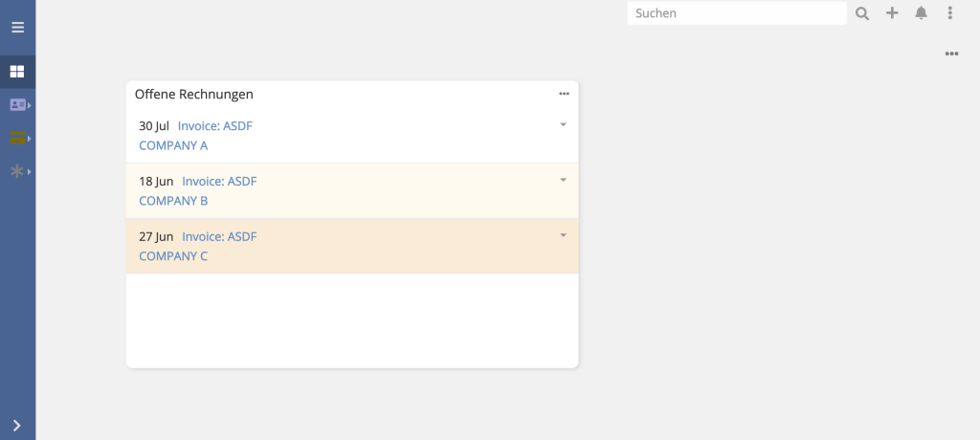Viewport: 980px width, 440px height.
Task: Open the hamburger menu in the sidebar
Action: coord(17,27)
